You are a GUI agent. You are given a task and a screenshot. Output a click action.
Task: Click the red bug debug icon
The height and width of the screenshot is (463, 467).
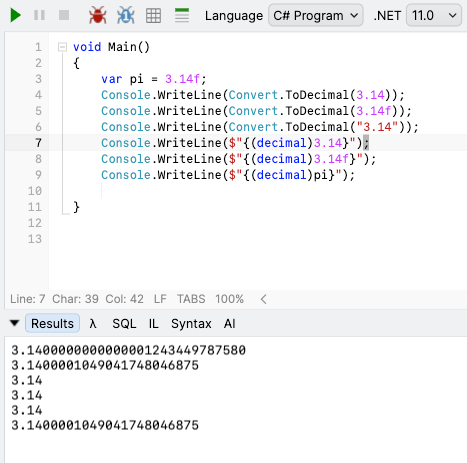click(x=98, y=15)
